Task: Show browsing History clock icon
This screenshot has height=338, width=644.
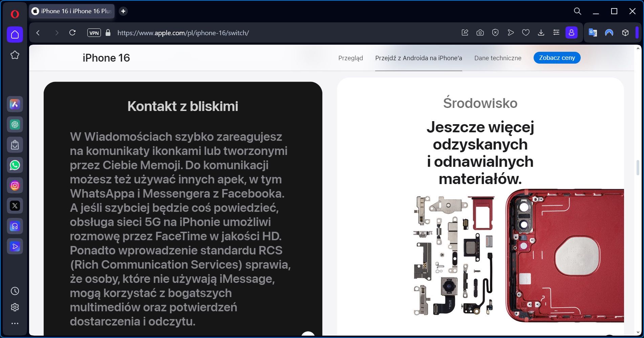Action: [x=15, y=291]
